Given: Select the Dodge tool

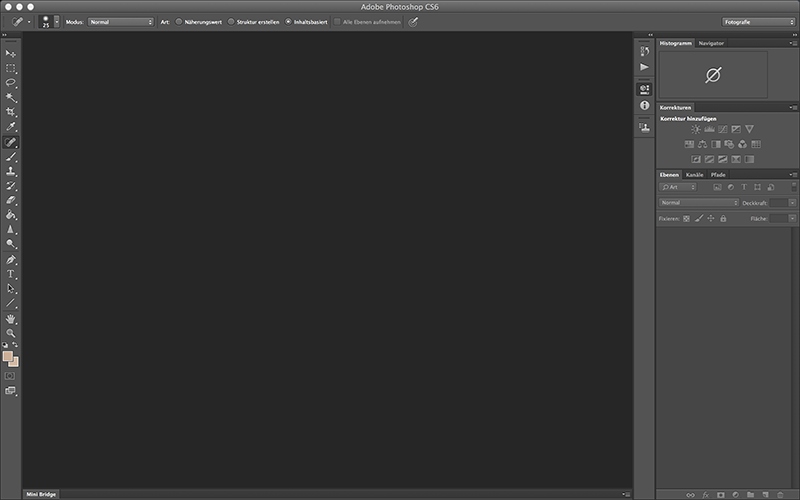Looking at the screenshot, I should click(x=11, y=244).
